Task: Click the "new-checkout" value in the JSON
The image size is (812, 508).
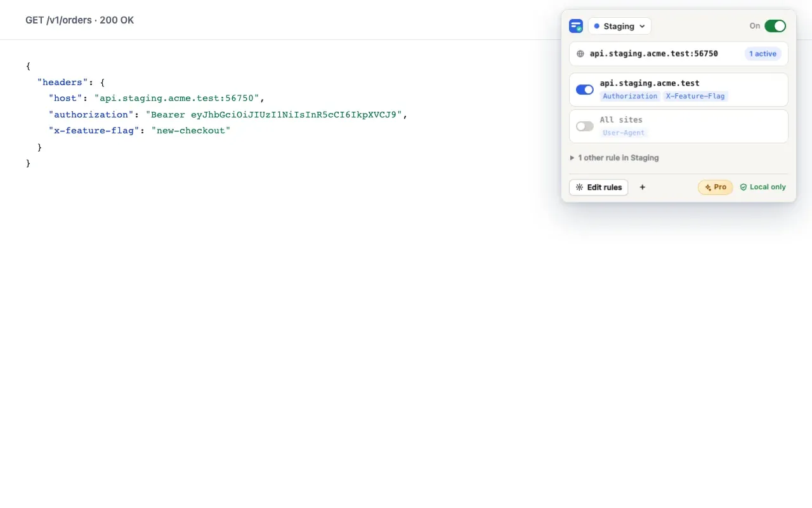Action: tap(191, 131)
